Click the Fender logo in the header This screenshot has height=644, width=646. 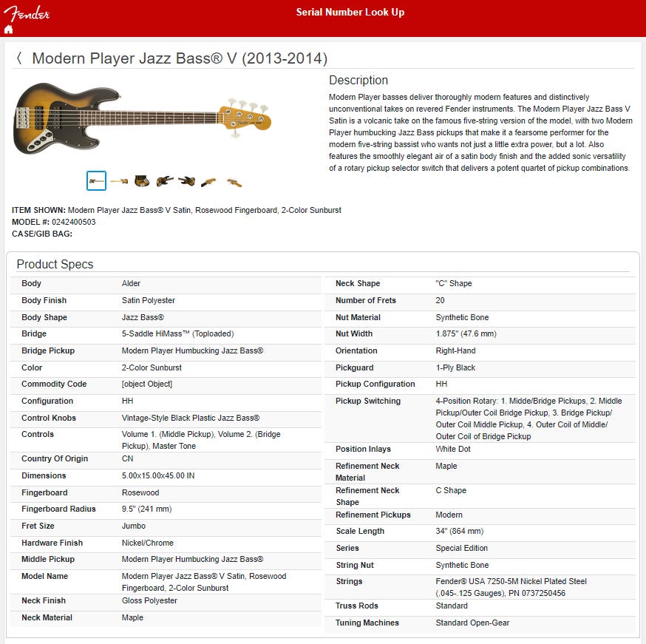pyautogui.click(x=27, y=13)
